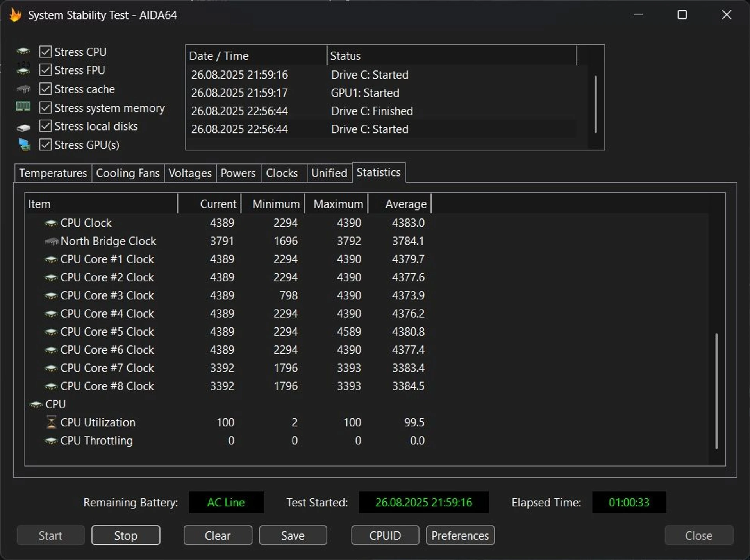This screenshot has width=750, height=560.
Task: Click the icon for CPU Core #7 Clock
Action: tap(51, 368)
